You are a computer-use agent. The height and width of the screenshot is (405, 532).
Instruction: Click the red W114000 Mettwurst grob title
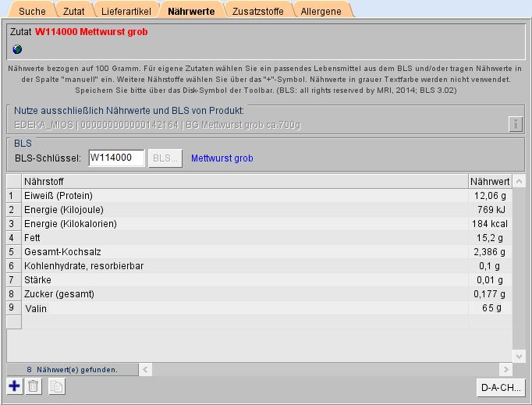91,32
